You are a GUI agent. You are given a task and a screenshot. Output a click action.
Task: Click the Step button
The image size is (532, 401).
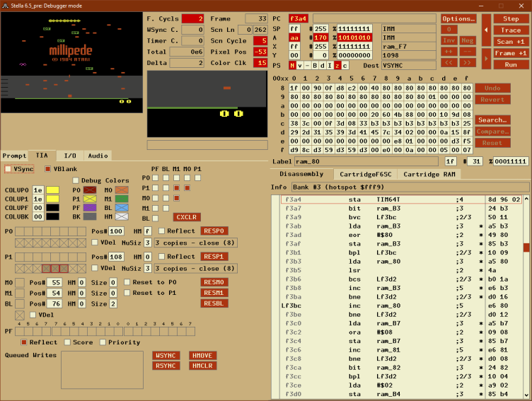[511, 18]
